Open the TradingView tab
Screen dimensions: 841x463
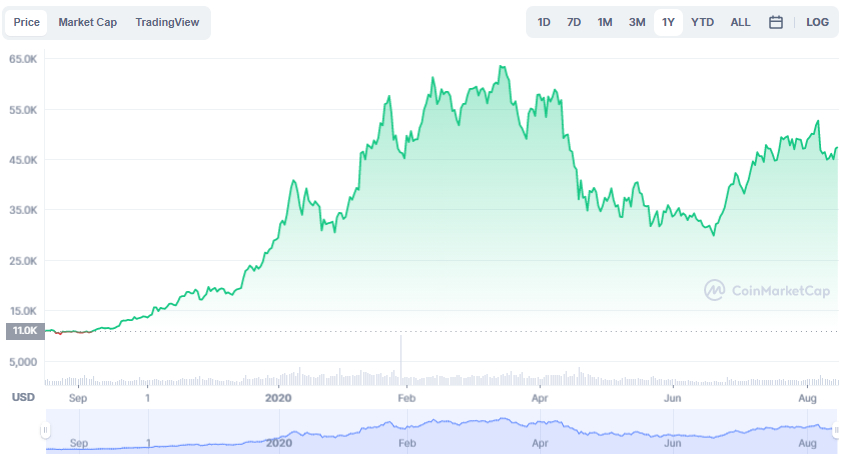click(x=167, y=23)
